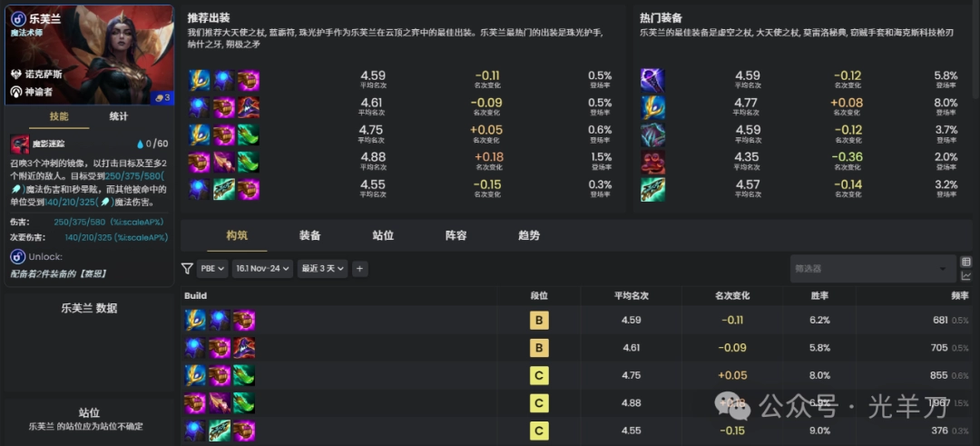Switch to the 装备 tab
Screen dimensions: 980x446
(310, 235)
